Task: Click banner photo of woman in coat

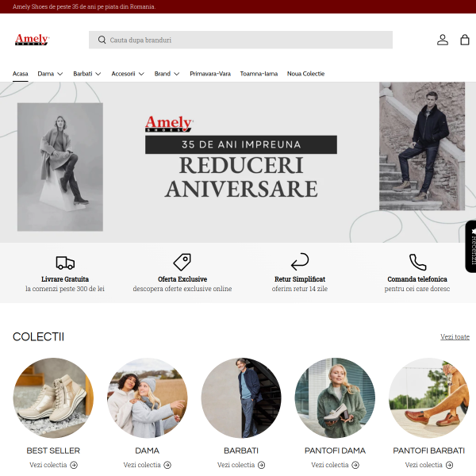Action: [60, 167]
